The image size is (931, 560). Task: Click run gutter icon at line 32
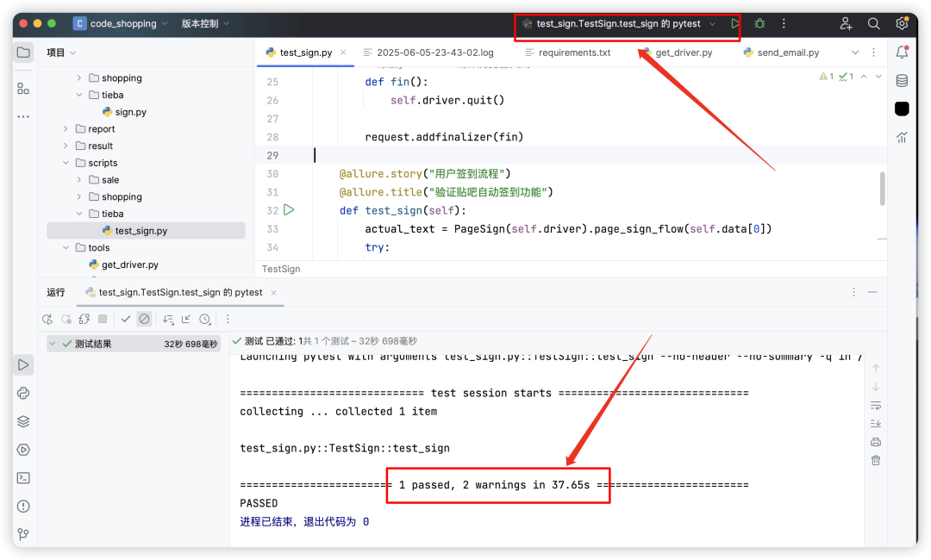tap(289, 210)
